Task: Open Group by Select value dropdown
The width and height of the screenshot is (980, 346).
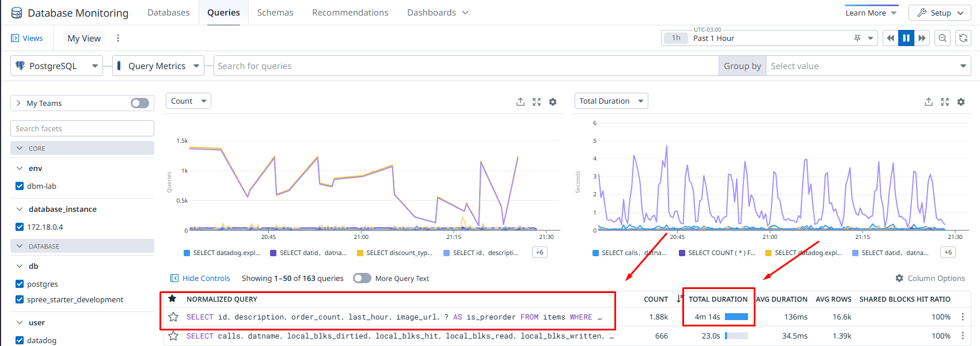Action: pyautogui.click(x=868, y=66)
